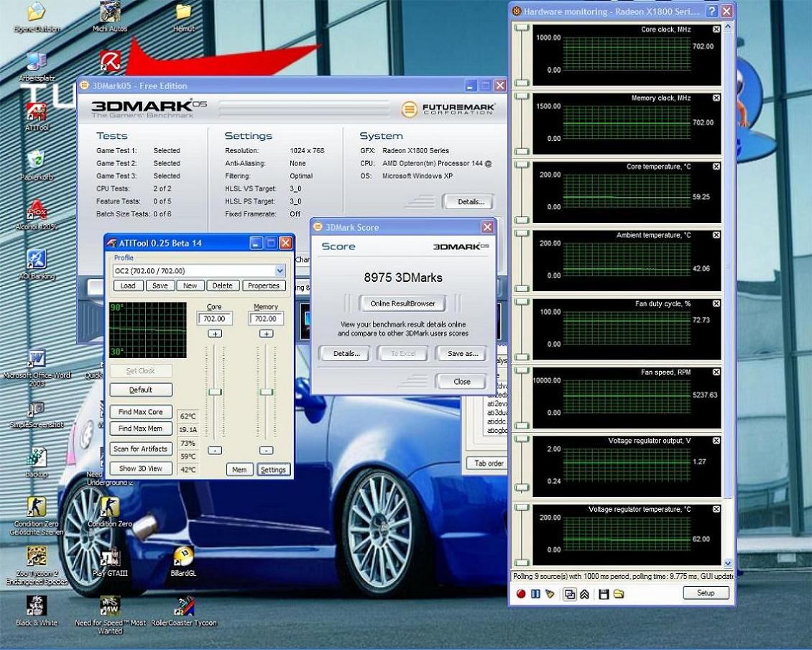Click the ATITool temperature graph
The width and height of the screenshot is (812, 650).
pyautogui.click(x=147, y=330)
